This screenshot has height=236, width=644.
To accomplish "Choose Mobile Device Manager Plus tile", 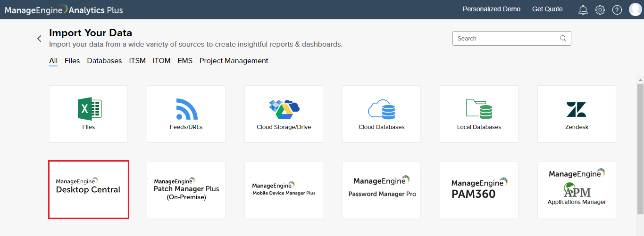I will tap(284, 190).
